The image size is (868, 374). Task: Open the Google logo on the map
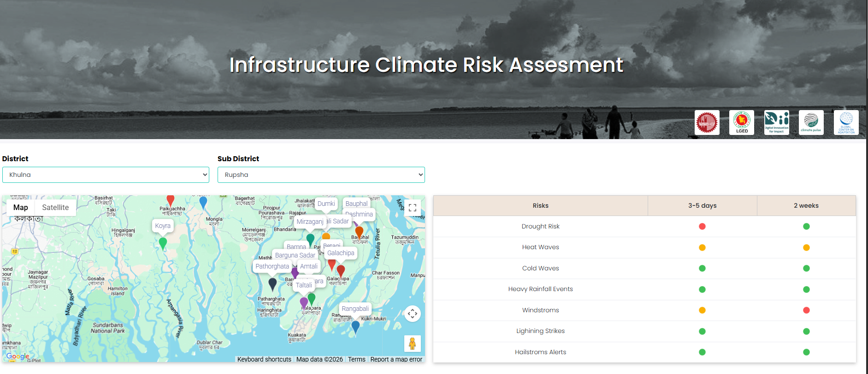[x=18, y=356]
